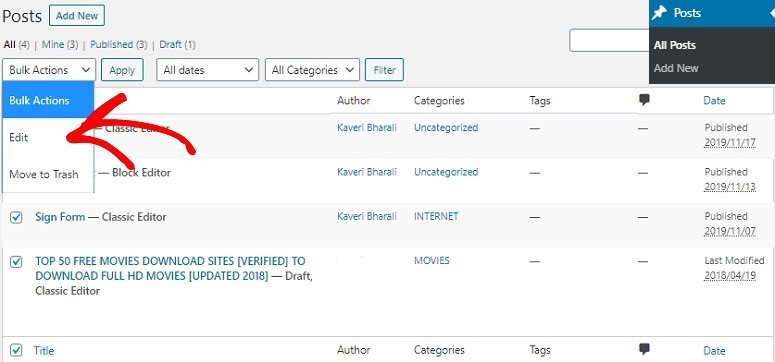Click the Posts pushpin icon in sidebar

(659, 13)
